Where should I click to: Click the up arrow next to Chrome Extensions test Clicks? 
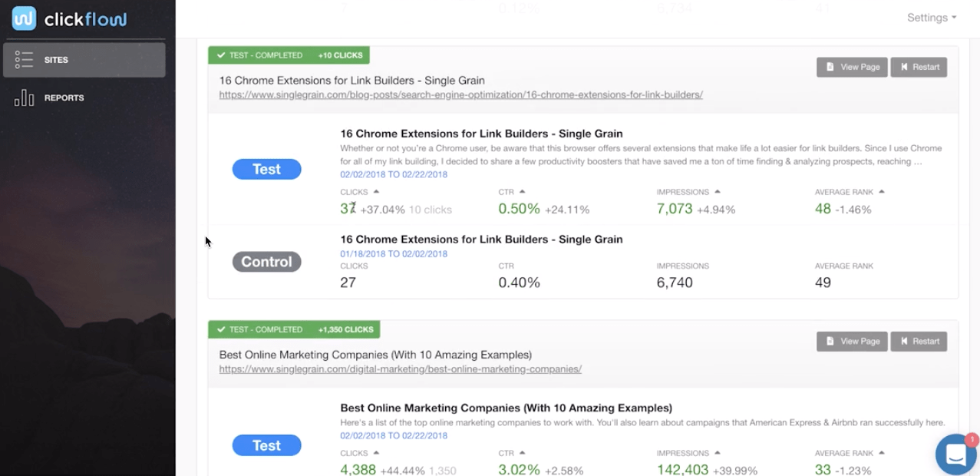(x=376, y=192)
